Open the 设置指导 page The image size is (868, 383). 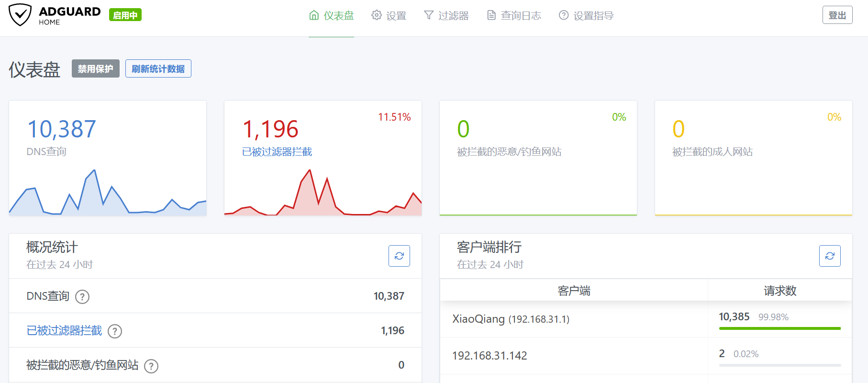(586, 15)
